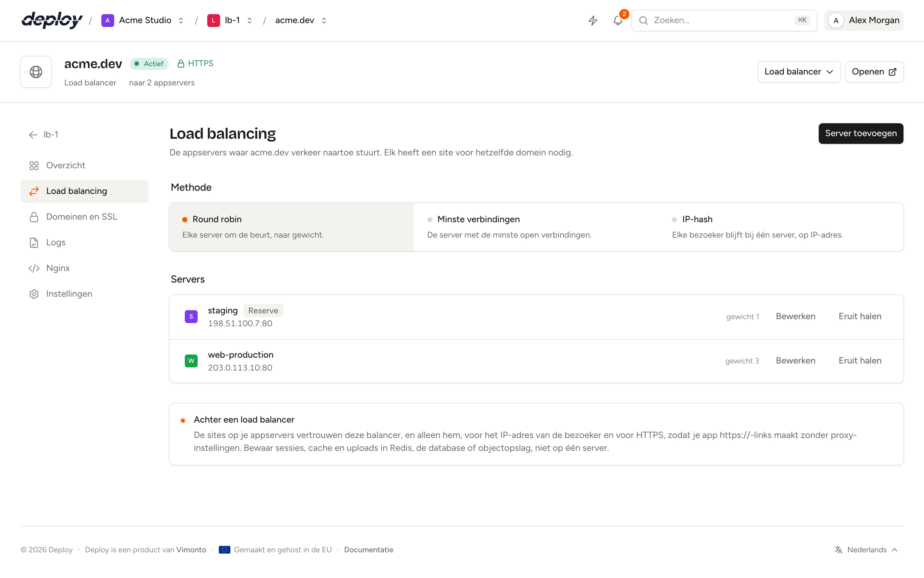Click Bewerken for staging server
The height and width of the screenshot is (578, 924).
click(795, 317)
